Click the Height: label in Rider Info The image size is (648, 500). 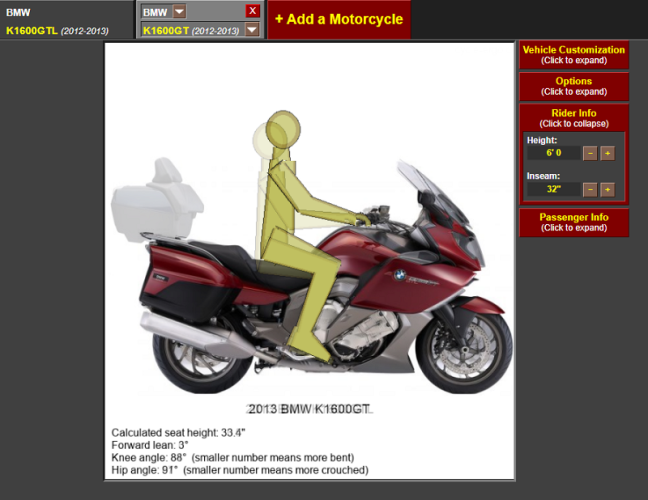(x=542, y=140)
